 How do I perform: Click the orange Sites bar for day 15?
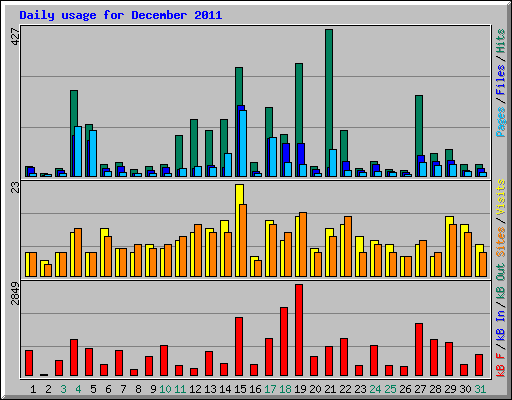[x=243, y=240]
